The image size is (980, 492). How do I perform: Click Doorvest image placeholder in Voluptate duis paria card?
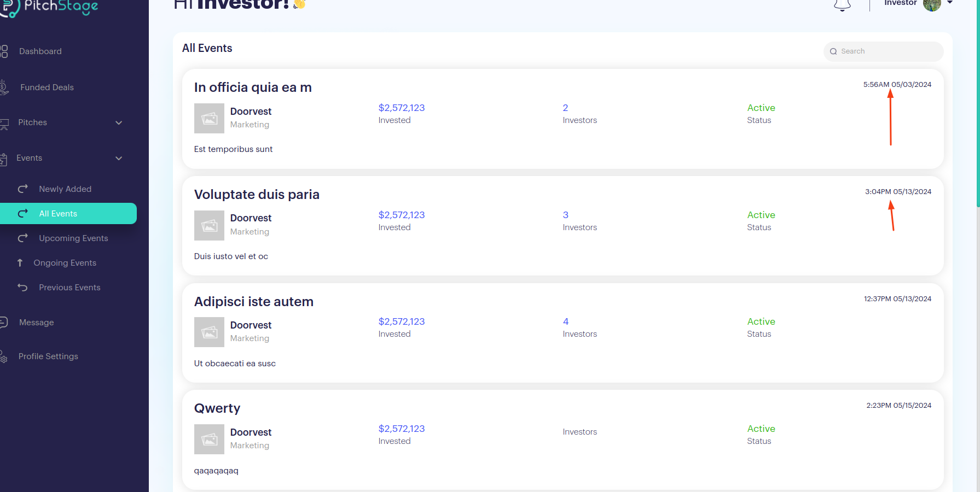point(209,225)
